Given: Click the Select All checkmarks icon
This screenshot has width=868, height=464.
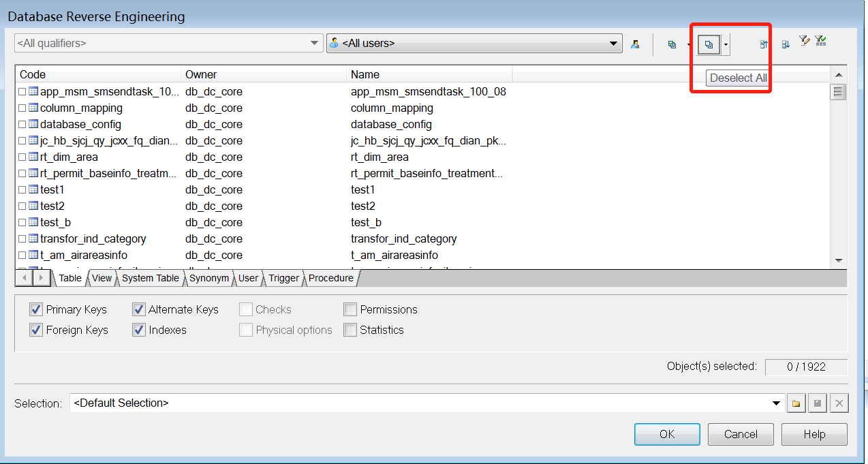Looking at the screenshot, I should tap(672, 44).
